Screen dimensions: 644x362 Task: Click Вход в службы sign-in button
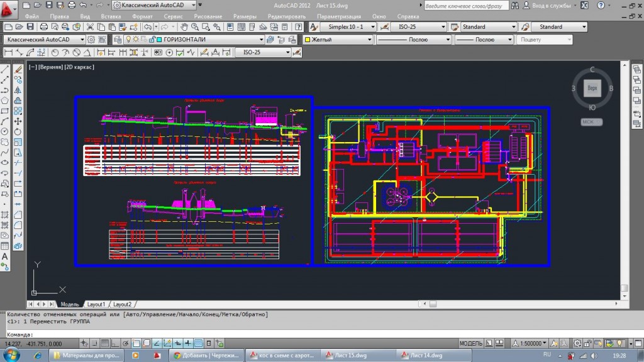point(551,6)
